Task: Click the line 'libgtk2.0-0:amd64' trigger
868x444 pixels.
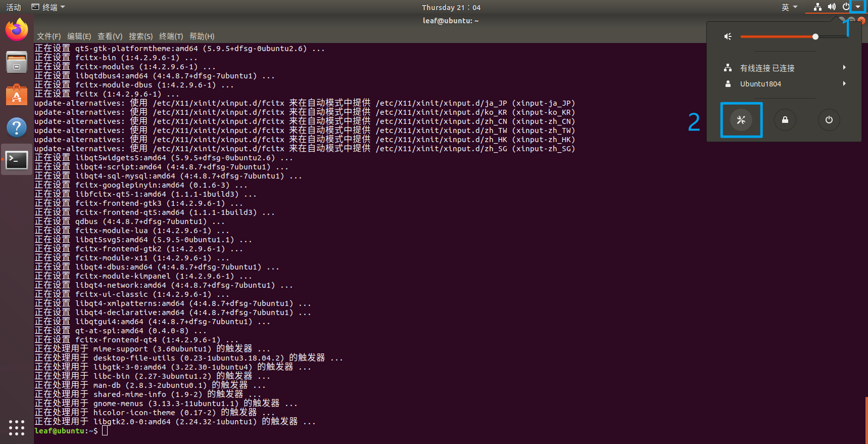Action: coord(175,422)
